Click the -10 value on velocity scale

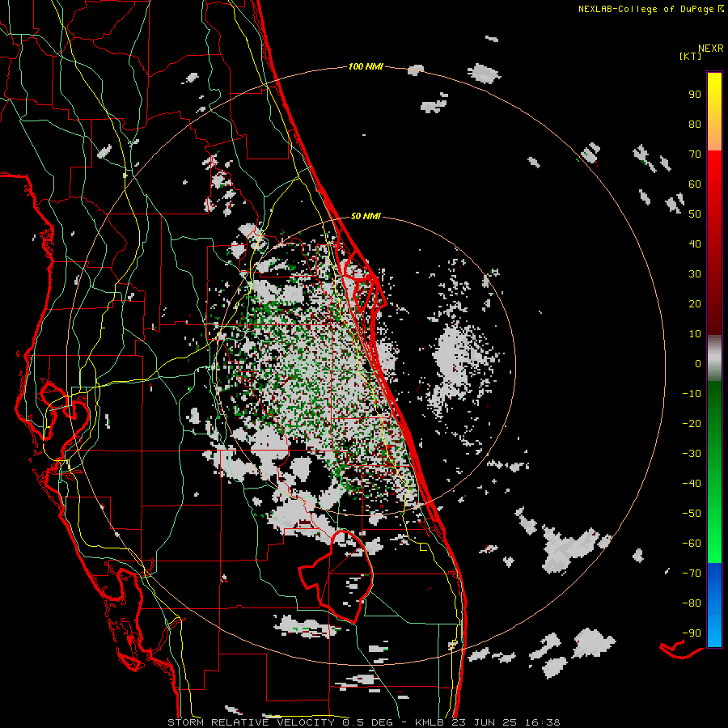(692, 394)
